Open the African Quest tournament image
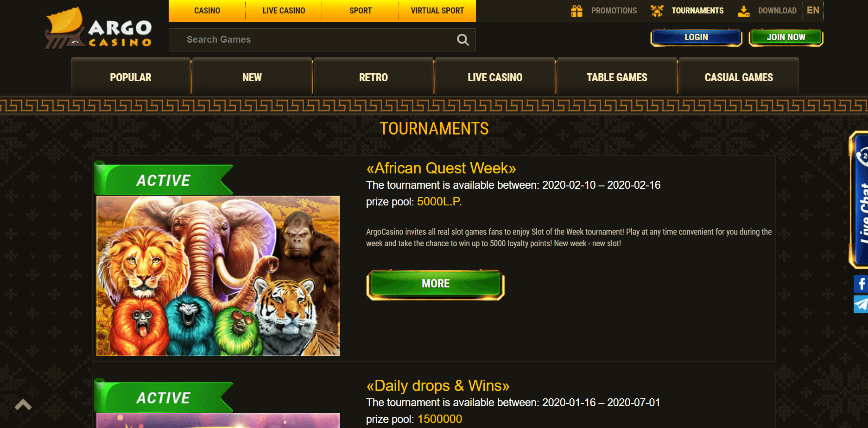 pos(218,276)
